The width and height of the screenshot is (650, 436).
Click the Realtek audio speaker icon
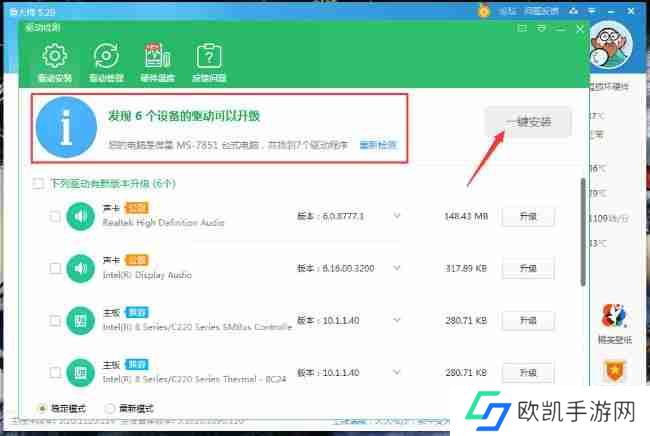coord(80,216)
